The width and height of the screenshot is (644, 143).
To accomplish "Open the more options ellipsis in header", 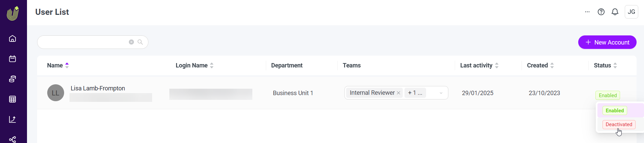I will tap(587, 12).
